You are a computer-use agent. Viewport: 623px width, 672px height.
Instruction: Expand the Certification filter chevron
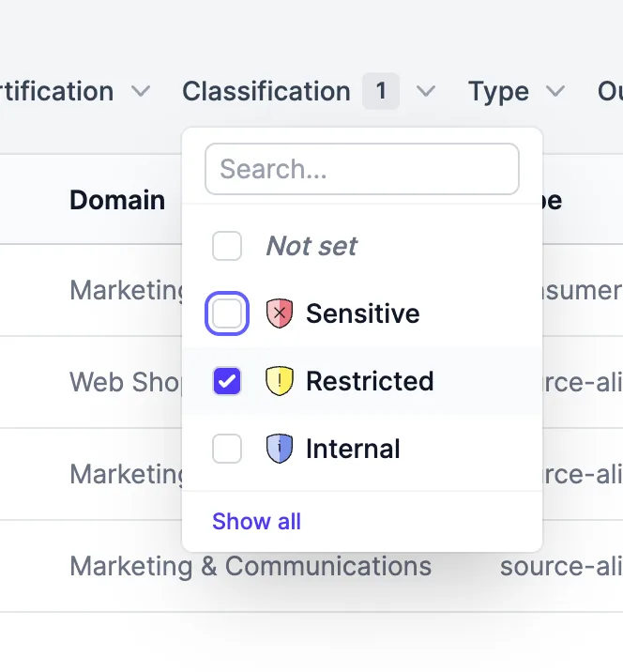(x=141, y=91)
